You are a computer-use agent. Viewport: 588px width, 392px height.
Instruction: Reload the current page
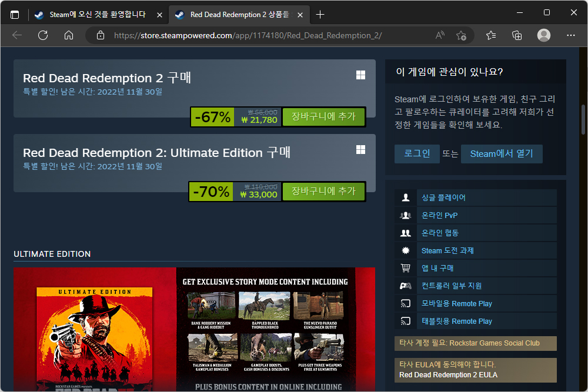pos(43,35)
